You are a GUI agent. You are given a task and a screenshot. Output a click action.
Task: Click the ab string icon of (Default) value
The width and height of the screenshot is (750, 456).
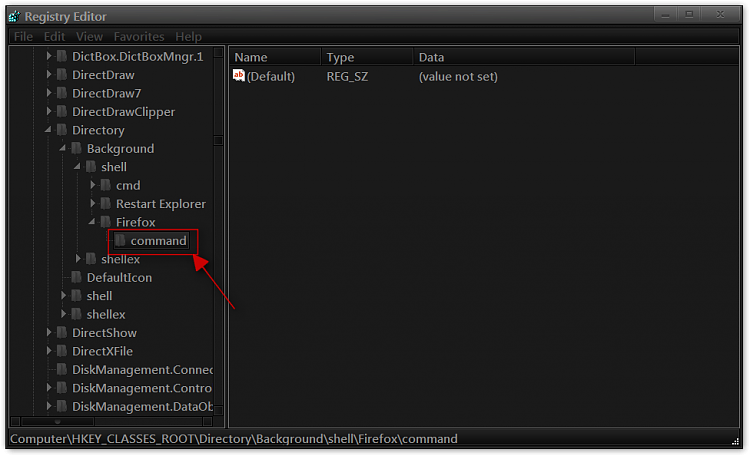(239, 76)
